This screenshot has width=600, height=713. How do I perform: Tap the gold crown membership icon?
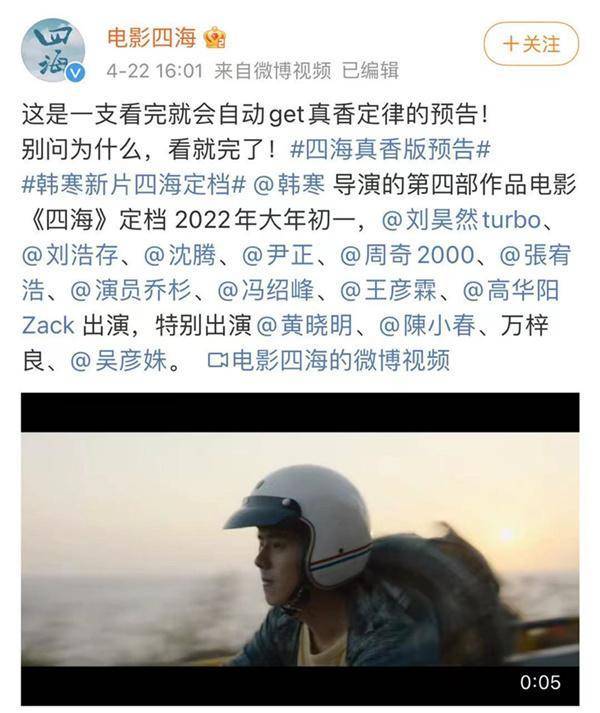coord(215,38)
